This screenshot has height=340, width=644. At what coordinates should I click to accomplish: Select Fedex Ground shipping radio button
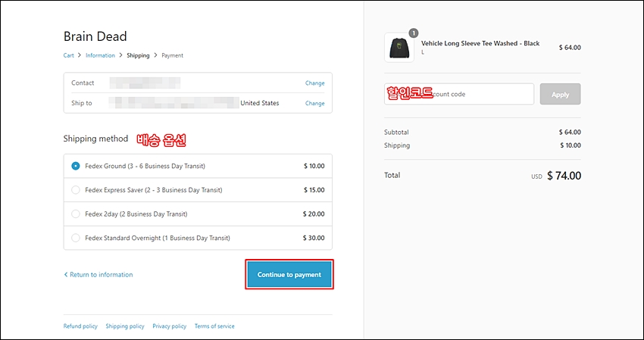pos(76,166)
